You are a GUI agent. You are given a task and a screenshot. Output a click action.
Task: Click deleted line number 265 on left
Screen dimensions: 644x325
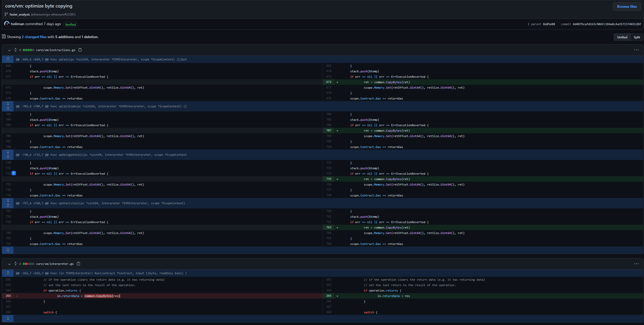pos(8,296)
